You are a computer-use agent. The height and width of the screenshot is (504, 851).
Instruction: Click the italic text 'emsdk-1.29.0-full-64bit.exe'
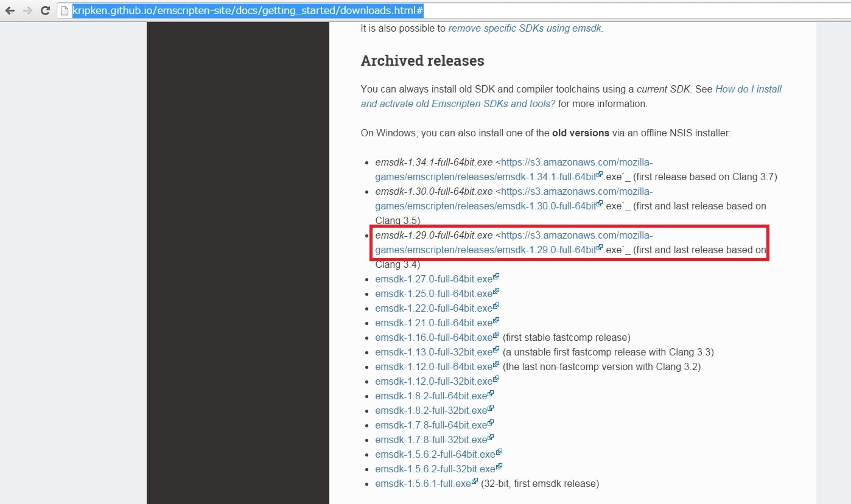pyautogui.click(x=434, y=235)
